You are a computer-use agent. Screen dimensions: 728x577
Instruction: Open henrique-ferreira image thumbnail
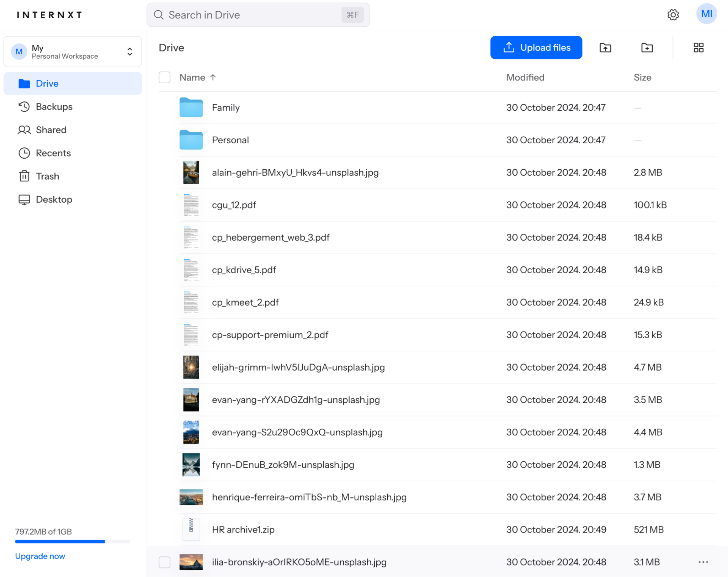coord(191,497)
